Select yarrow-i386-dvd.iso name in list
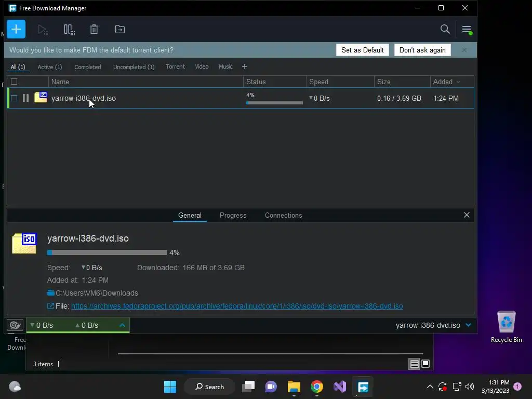Image resolution: width=532 pixels, height=399 pixels. click(x=84, y=98)
